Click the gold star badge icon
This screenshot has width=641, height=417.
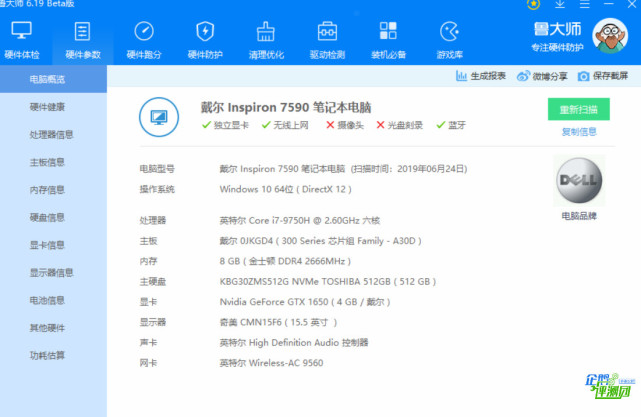[x=533, y=4]
